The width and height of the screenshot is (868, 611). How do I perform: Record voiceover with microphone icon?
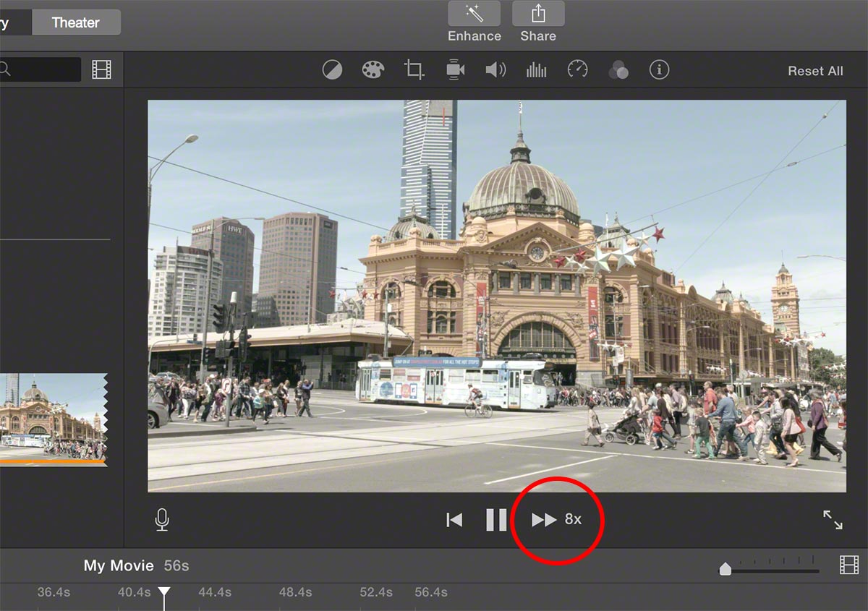pos(162,519)
